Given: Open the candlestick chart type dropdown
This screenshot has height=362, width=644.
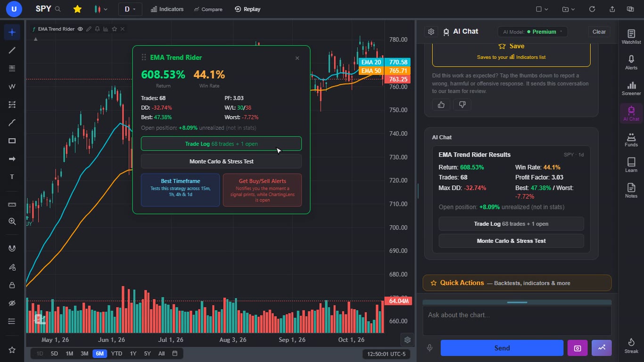Looking at the screenshot, I should pos(101,9).
